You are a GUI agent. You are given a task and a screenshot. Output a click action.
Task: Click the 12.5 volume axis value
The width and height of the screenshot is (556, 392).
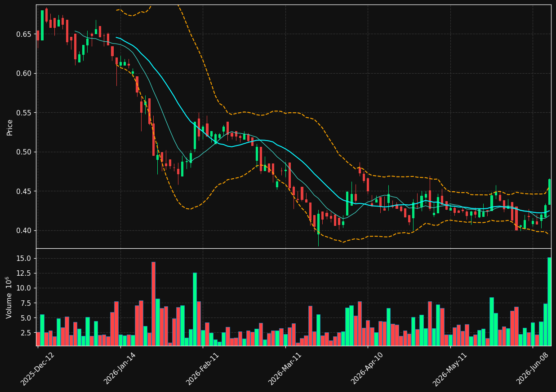[24, 273]
